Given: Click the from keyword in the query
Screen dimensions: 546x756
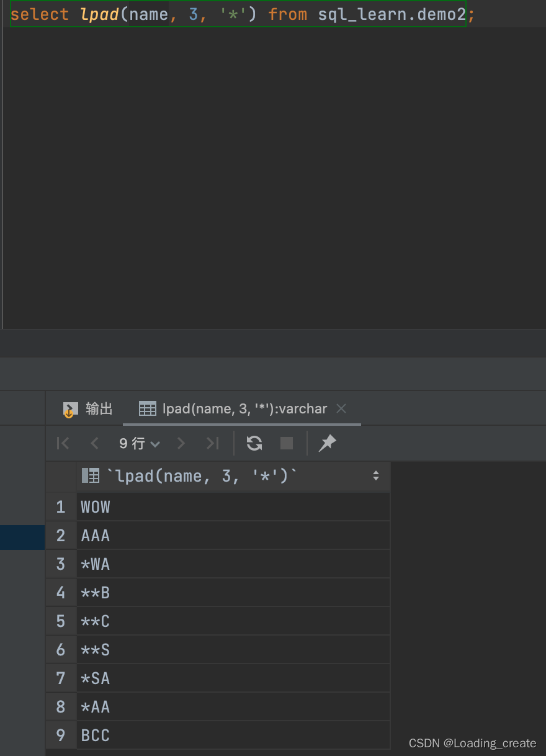Looking at the screenshot, I should (x=287, y=14).
